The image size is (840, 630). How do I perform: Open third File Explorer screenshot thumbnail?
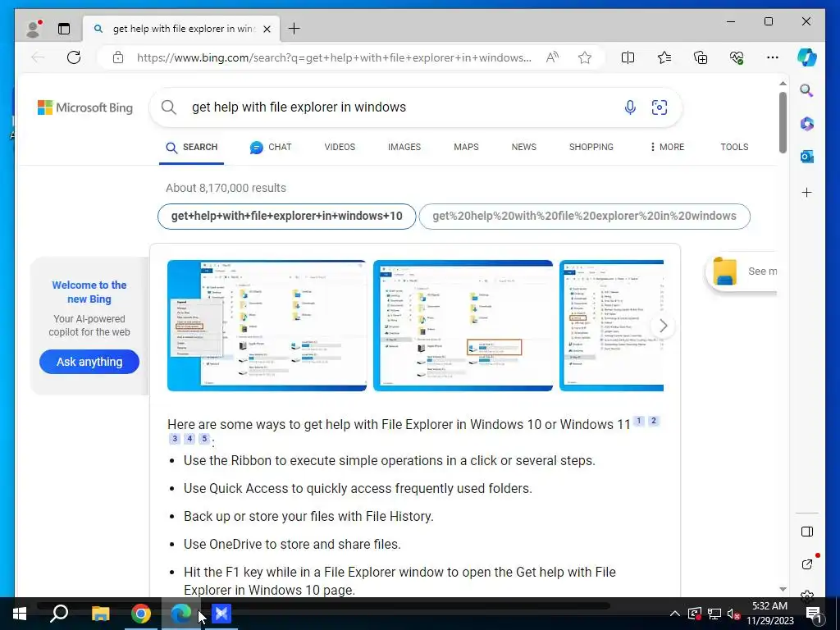point(611,325)
